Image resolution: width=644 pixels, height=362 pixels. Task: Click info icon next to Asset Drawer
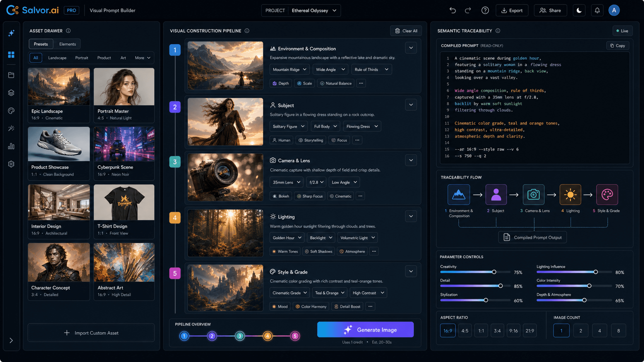coord(68,31)
